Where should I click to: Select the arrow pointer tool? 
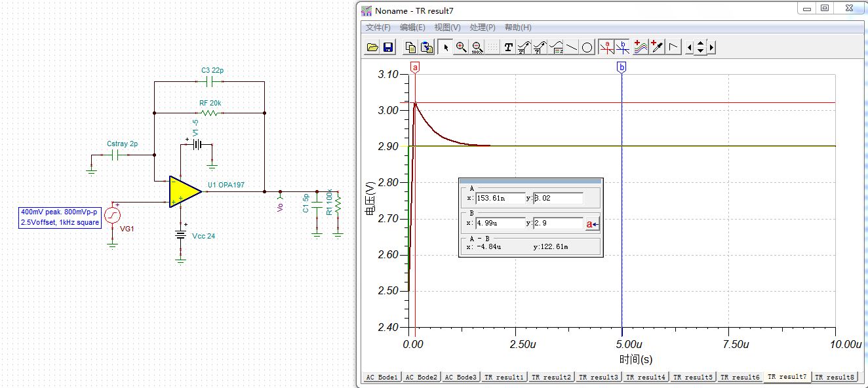(446, 47)
